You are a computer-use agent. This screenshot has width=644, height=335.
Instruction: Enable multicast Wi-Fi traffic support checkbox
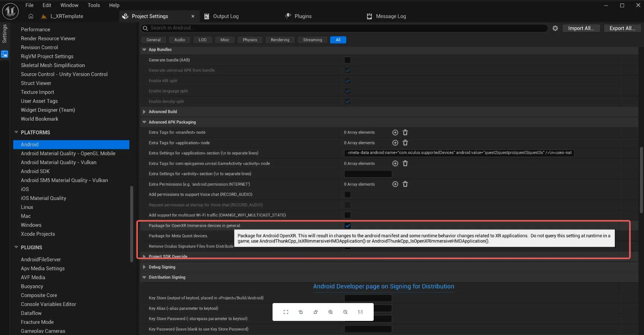[x=348, y=215]
